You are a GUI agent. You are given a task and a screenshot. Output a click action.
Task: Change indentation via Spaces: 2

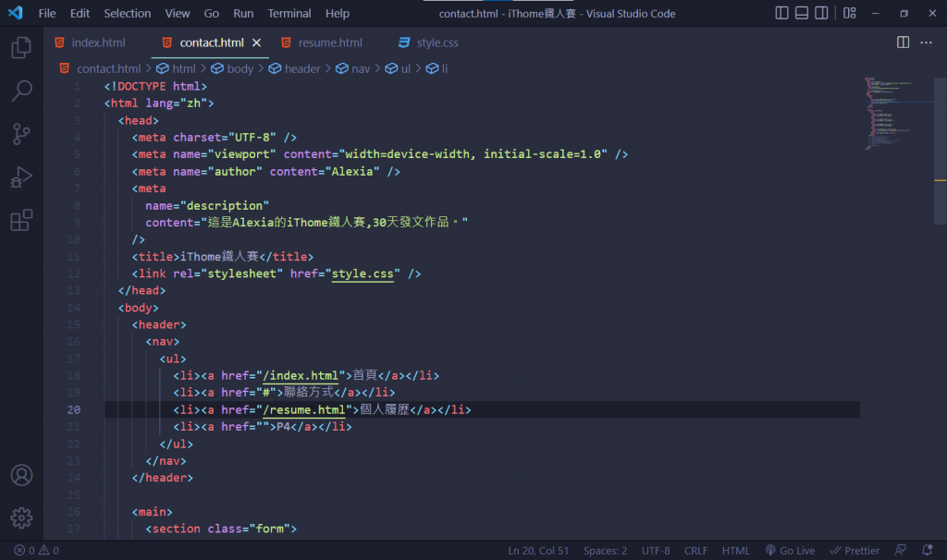(x=605, y=551)
